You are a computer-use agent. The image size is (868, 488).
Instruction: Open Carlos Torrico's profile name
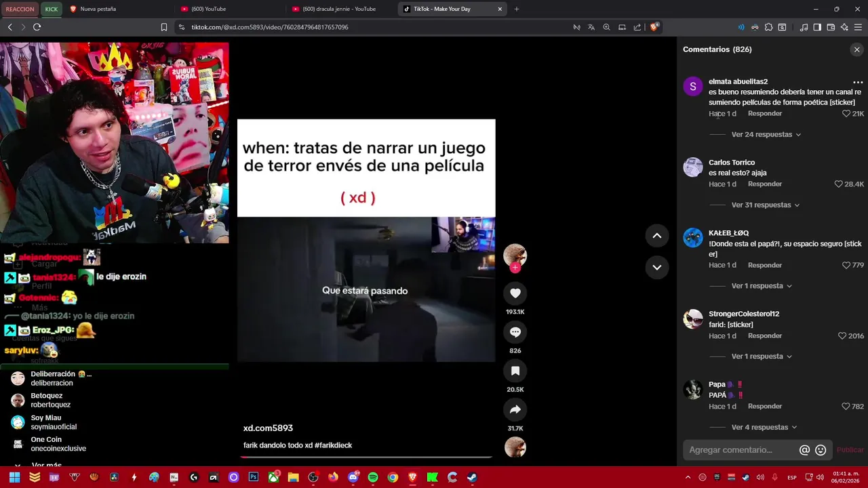(x=732, y=163)
